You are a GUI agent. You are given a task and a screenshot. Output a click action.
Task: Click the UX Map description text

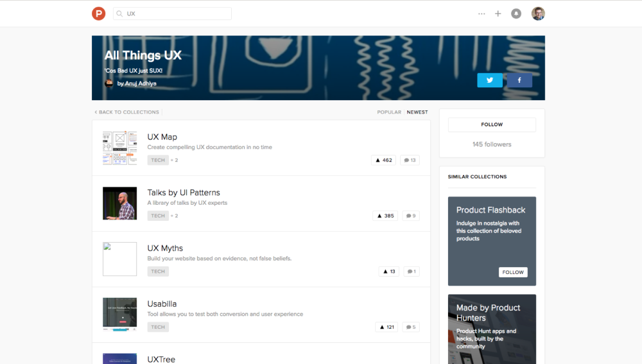[210, 147]
